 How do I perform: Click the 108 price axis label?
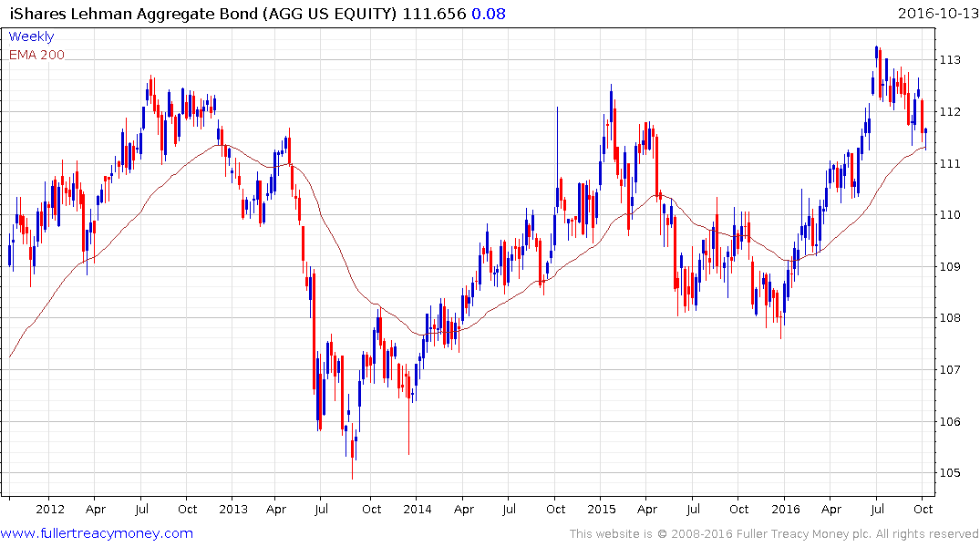(x=950, y=318)
